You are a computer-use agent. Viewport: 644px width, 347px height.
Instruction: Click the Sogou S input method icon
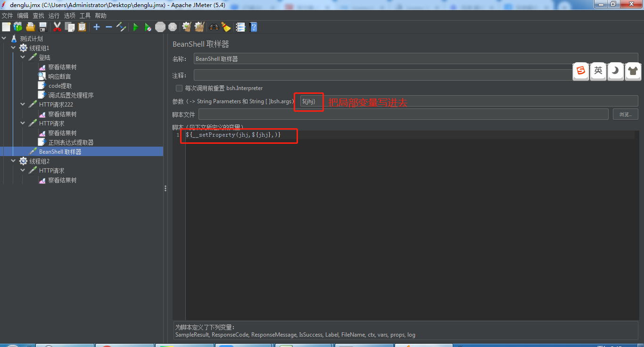tap(581, 71)
